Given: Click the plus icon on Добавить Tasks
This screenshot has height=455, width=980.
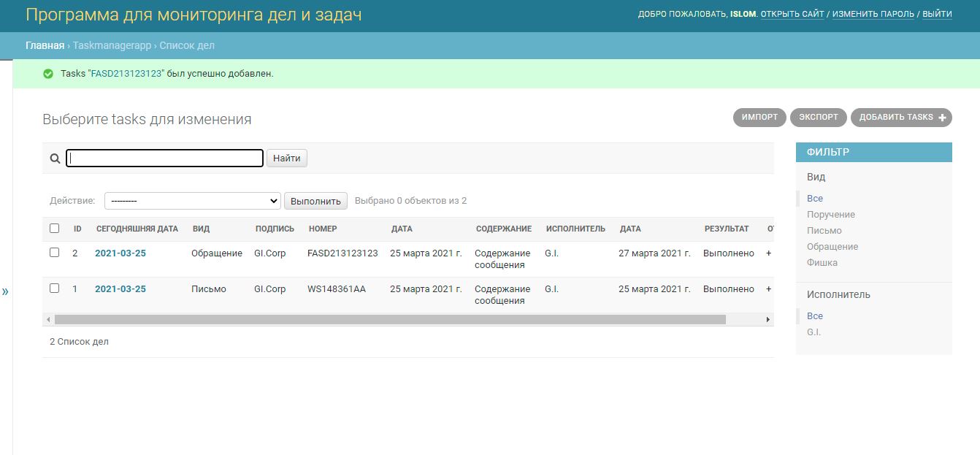Looking at the screenshot, I should [941, 117].
